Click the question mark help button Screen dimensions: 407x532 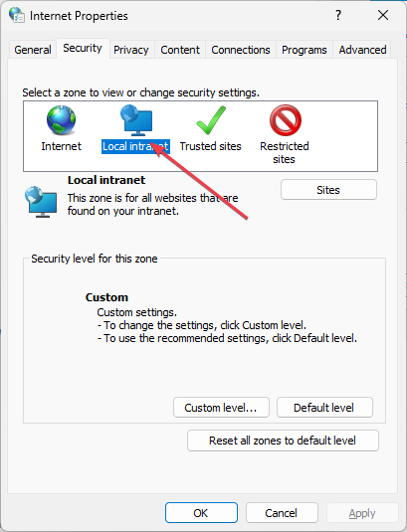tap(338, 15)
